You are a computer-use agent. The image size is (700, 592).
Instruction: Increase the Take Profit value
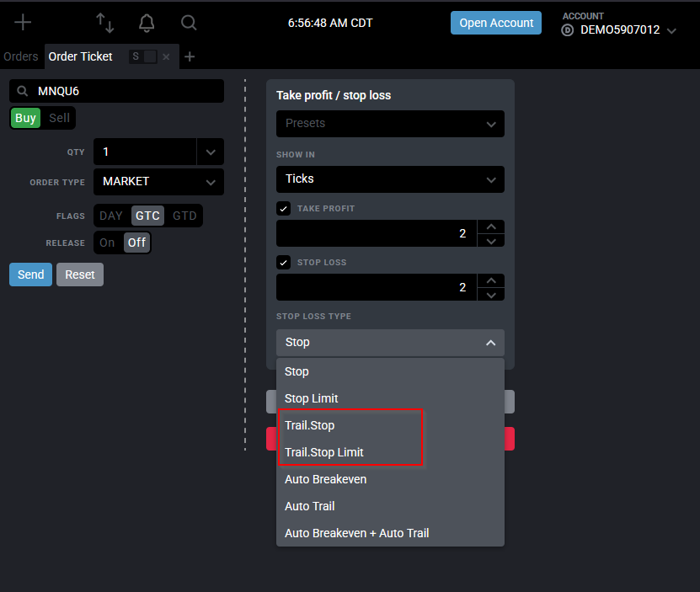pos(491,227)
